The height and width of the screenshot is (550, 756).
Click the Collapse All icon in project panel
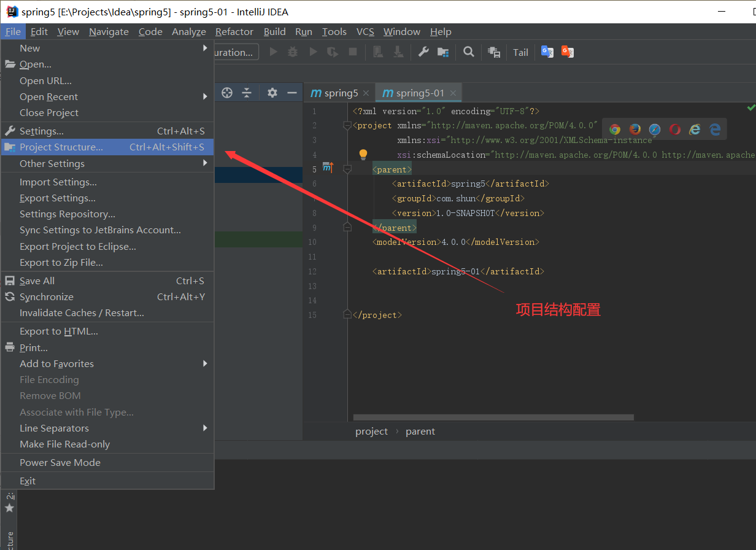tap(247, 93)
